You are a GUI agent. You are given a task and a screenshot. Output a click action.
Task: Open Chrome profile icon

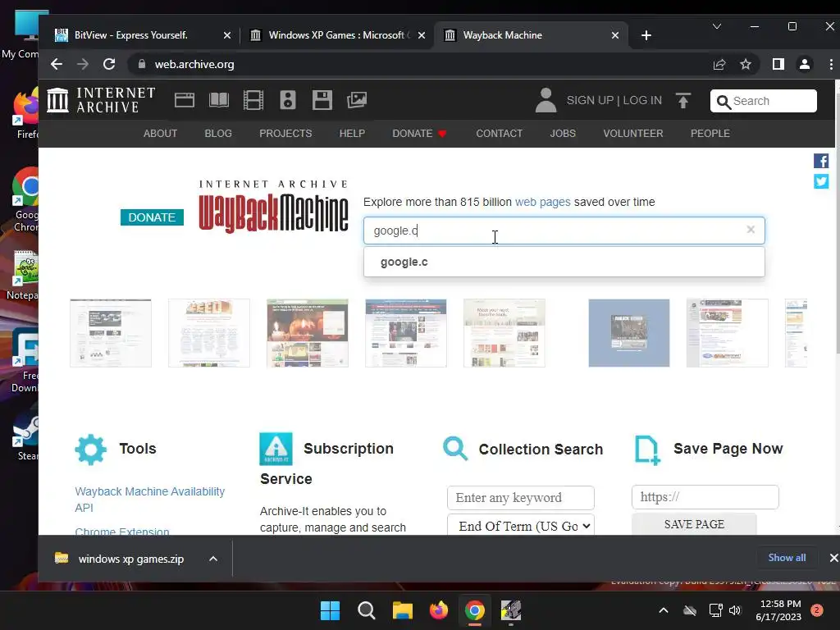tap(804, 64)
